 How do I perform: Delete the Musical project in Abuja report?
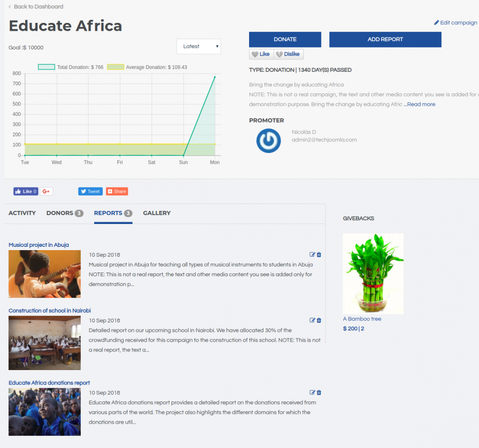click(319, 255)
